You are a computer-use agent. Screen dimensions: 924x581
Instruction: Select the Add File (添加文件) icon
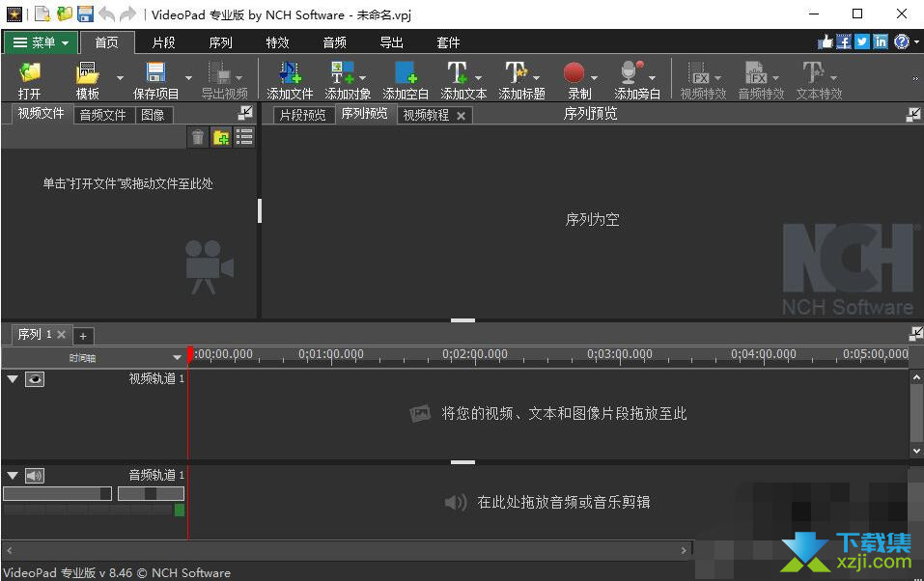(290, 73)
